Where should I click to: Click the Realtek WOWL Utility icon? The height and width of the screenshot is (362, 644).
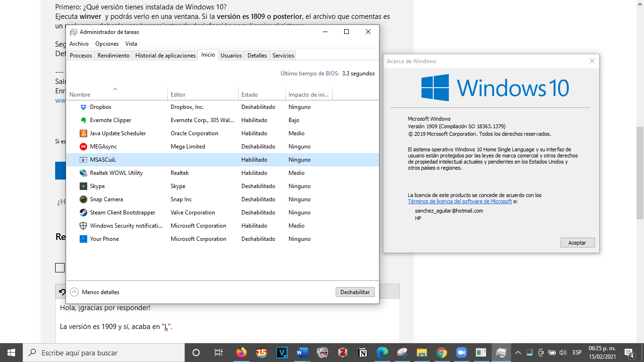[83, 173]
